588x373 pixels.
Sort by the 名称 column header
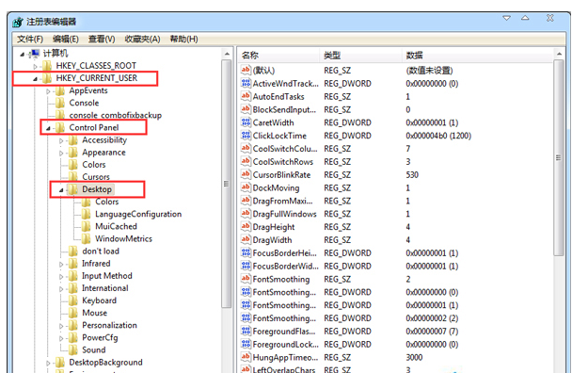279,56
